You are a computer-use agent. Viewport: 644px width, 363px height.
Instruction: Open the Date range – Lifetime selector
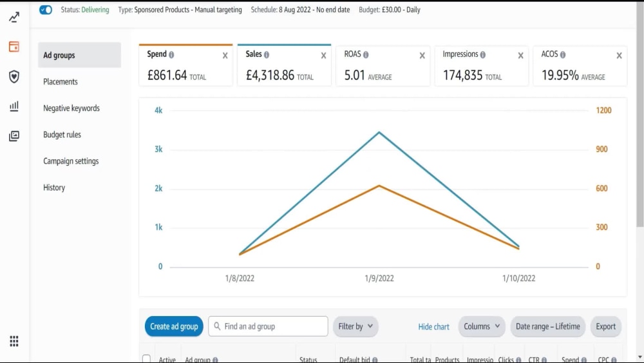click(x=547, y=326)
